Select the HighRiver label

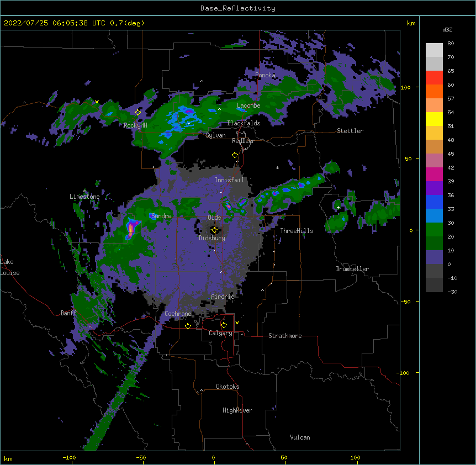point(237,410)
